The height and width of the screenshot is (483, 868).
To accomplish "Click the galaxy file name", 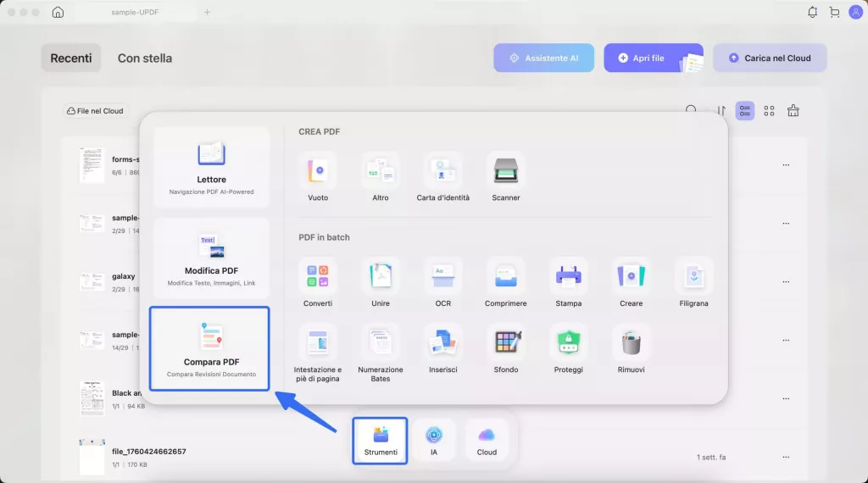I will [124, 276].
